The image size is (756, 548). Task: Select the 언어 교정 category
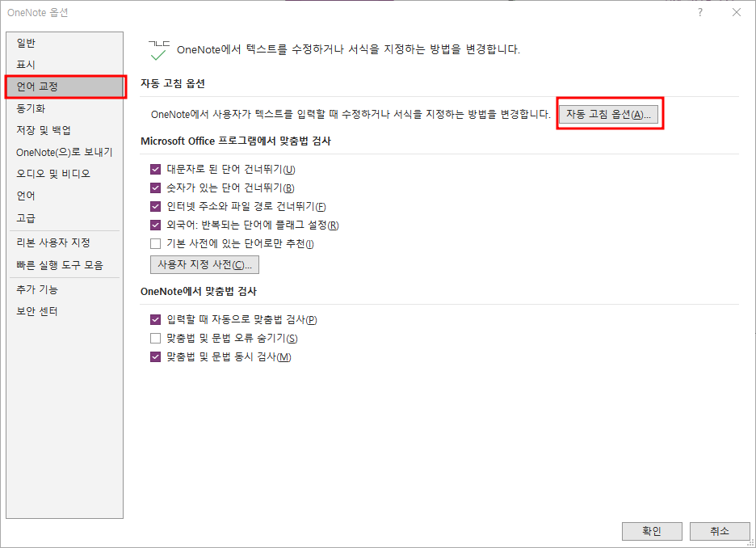(x=65, y=86)
